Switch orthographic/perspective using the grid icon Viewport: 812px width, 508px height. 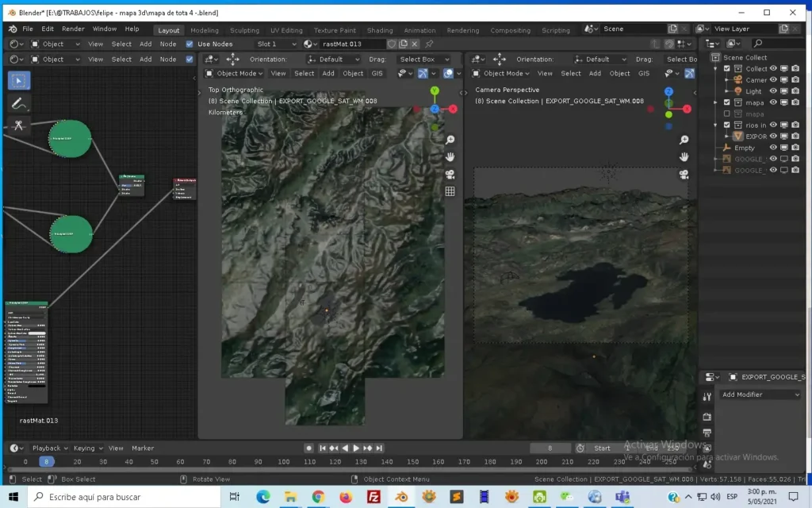point(450,191)
